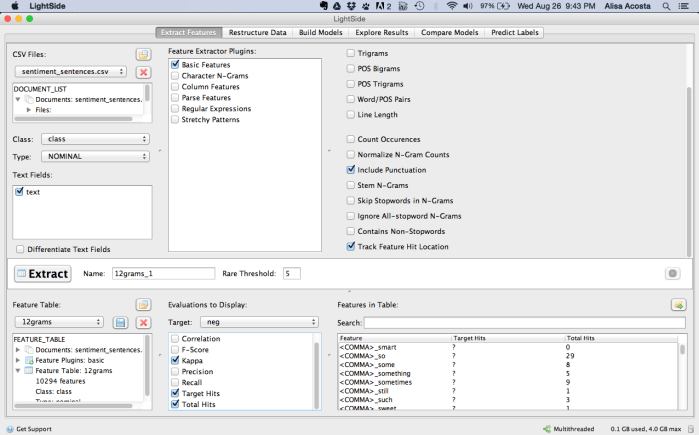
Task: Click the Alisa Acosta user menu
Action: pos(627,6)
